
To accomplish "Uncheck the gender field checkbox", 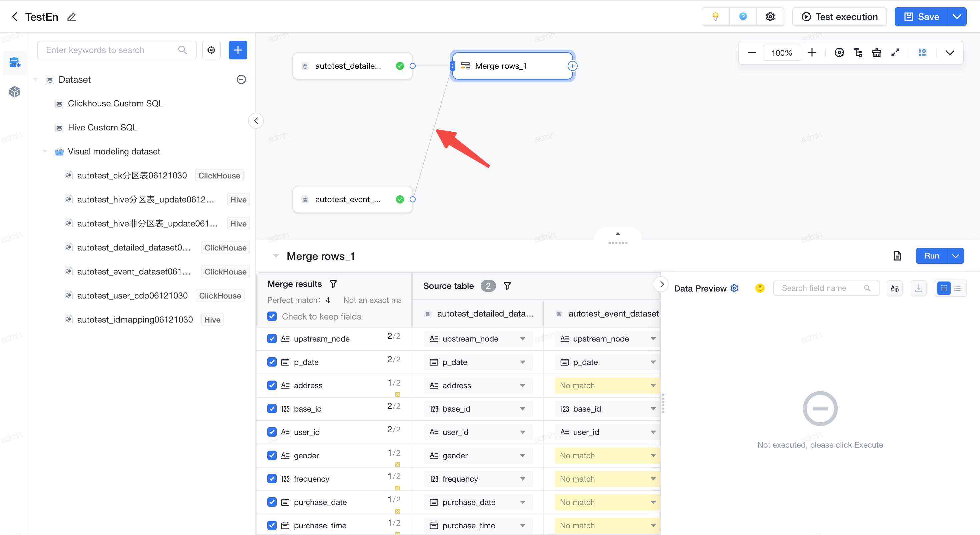I will [272, 455].
